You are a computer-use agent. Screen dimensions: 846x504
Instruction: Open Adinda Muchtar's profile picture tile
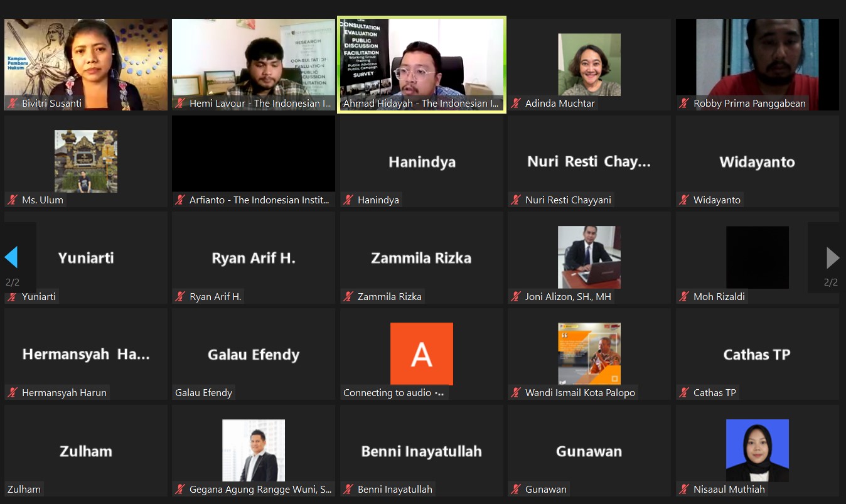coord(589,65)
